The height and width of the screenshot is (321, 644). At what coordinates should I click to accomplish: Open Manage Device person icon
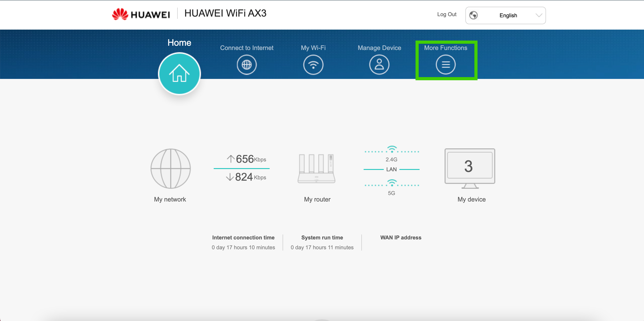tap(379, 65)
